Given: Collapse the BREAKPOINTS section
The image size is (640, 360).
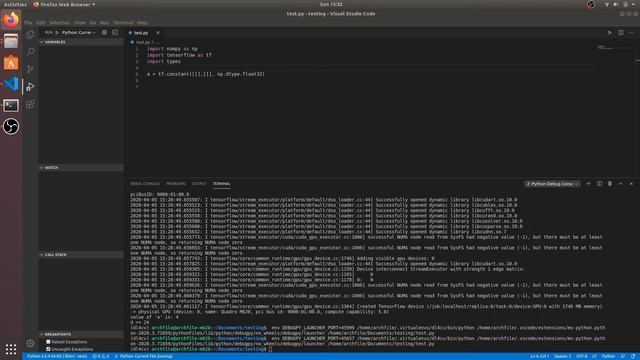Looking at the screenshot, I should (81, 334).
